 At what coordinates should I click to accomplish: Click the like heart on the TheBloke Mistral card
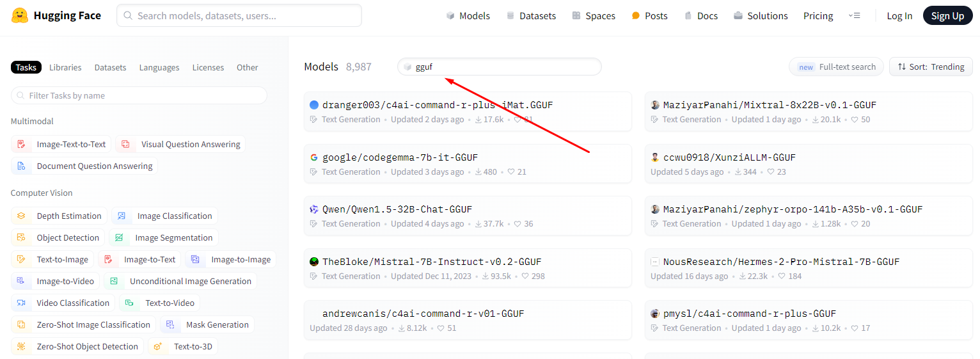pyautogui.click(x=525, y=276)
